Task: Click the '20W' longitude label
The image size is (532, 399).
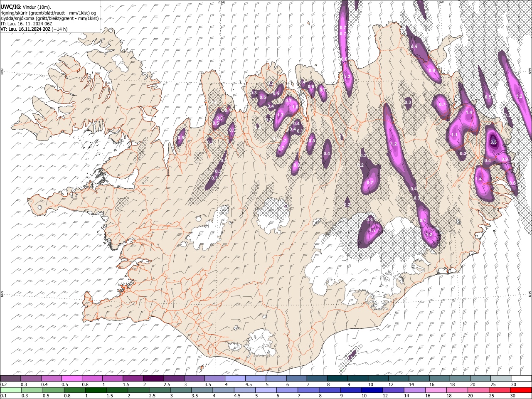Action: pos(221,2)
